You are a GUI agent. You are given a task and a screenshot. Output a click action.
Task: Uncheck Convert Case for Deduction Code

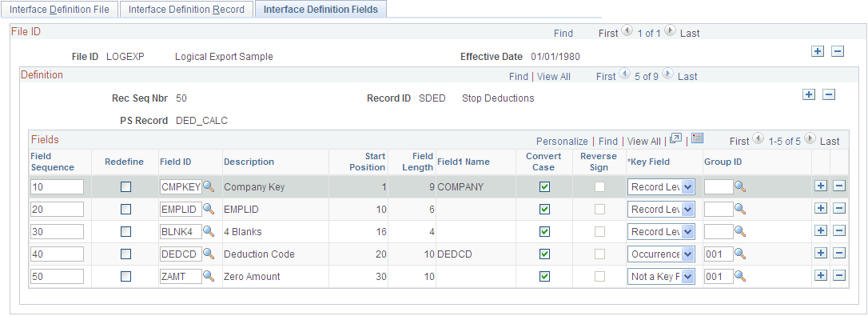point(545,254)
